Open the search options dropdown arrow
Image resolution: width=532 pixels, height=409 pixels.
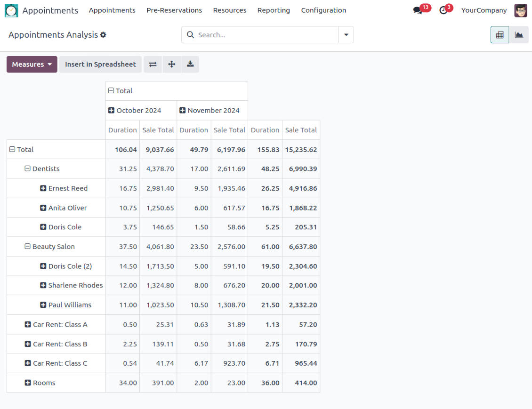(346, 34)
